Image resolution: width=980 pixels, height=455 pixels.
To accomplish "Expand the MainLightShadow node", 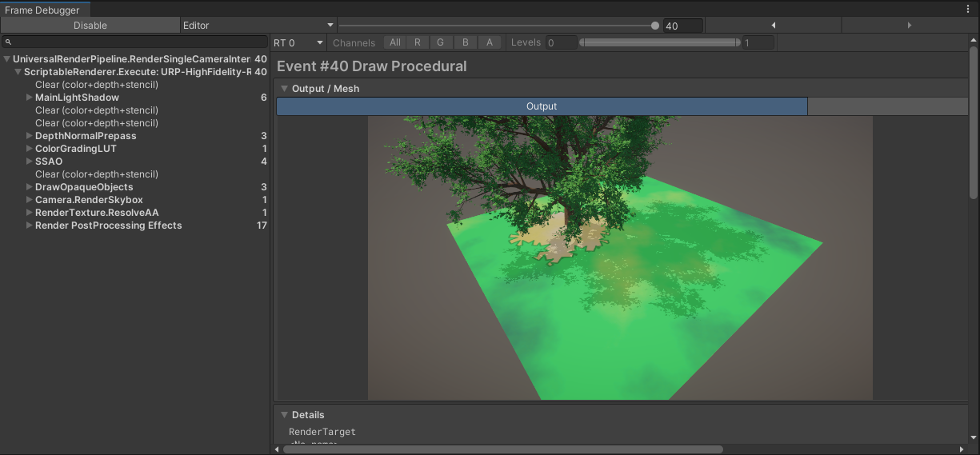I will [x=29, y=98].
